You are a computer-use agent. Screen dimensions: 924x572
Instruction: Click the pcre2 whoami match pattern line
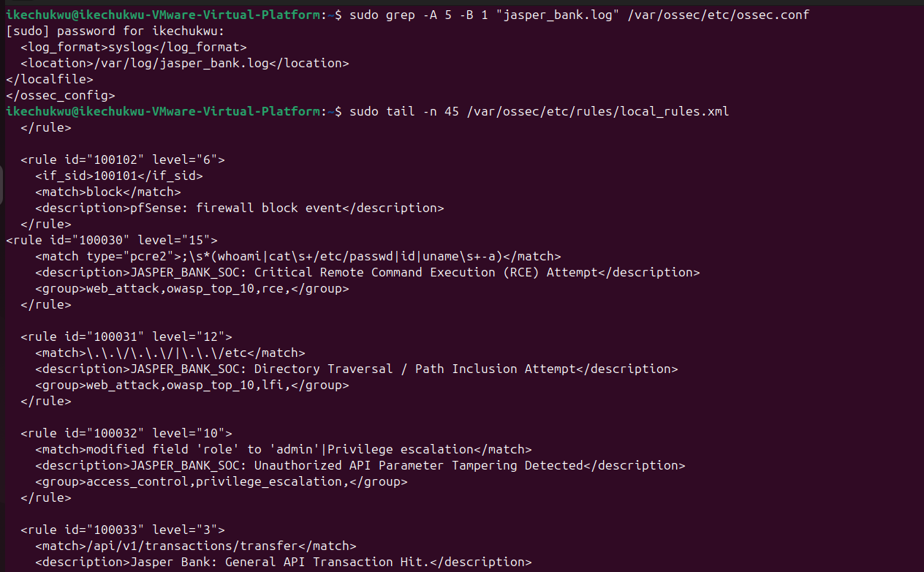[x=298, y=256]
